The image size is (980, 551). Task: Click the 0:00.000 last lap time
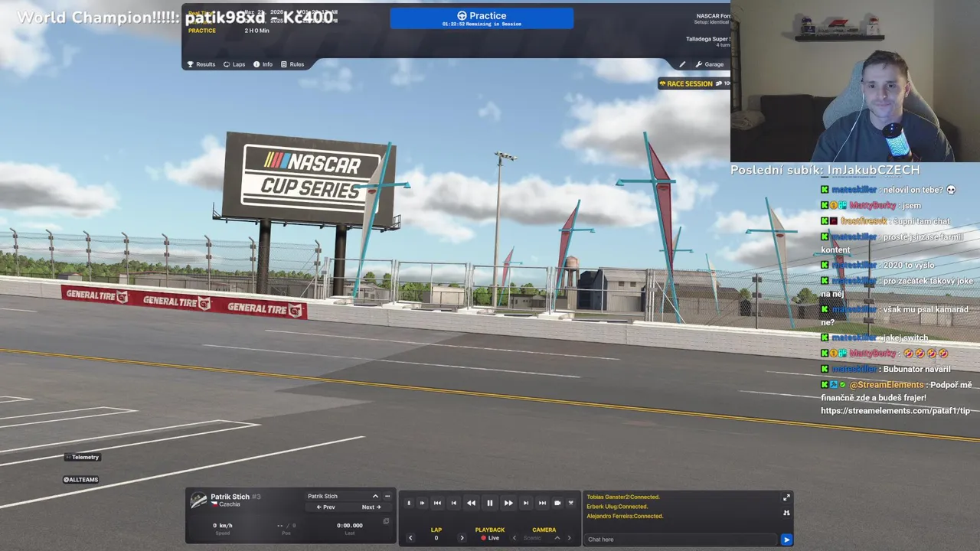[350, 526]
